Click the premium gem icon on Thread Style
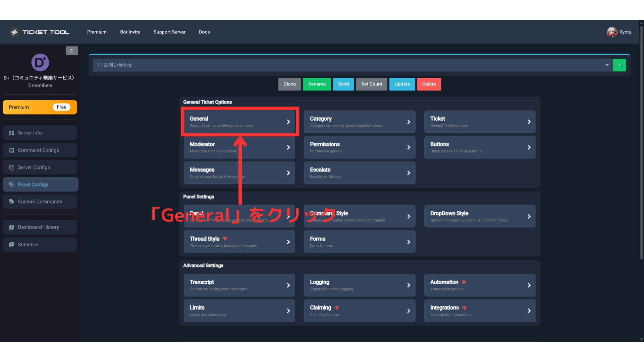Viewport: 644px width, 362px height. click(224, 239)
